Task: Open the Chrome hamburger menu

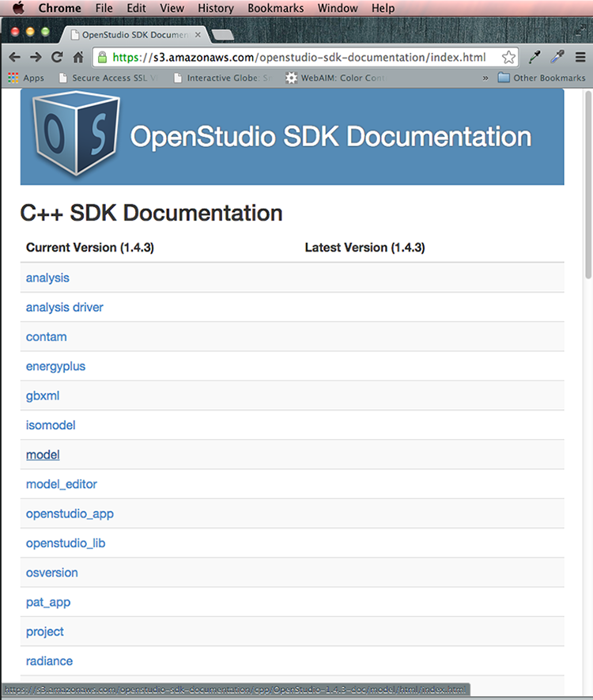Action: pos(580,57)
